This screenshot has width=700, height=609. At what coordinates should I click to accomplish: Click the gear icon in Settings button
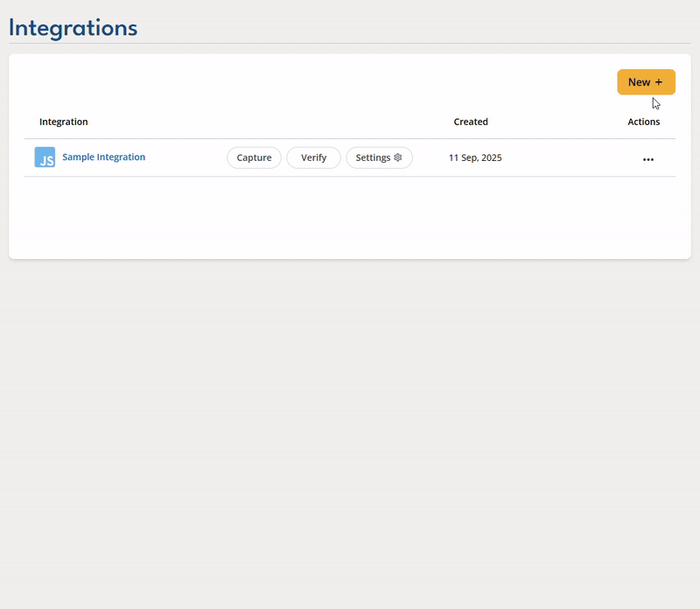tap(397, 157)
